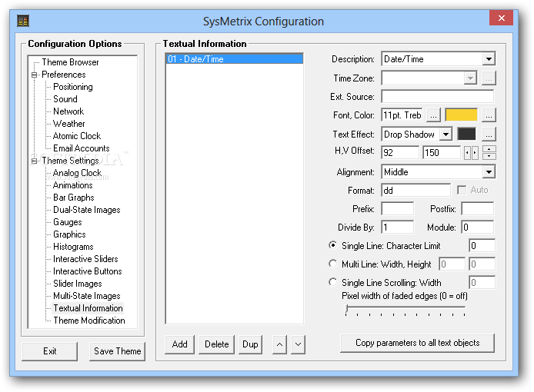
Task: Open the Alignment dropdown
Action: (x=489, y=172)
